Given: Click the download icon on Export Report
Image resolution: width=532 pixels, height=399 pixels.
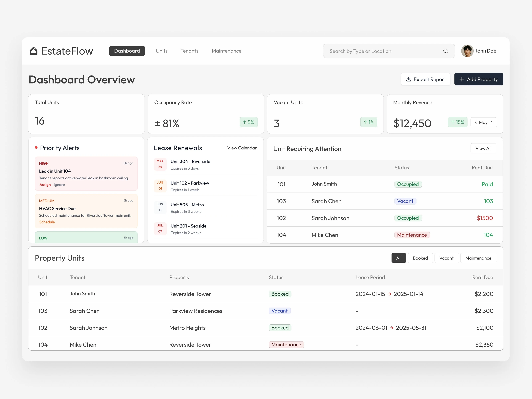Looking at the screenshot, I should click(408, 79).
